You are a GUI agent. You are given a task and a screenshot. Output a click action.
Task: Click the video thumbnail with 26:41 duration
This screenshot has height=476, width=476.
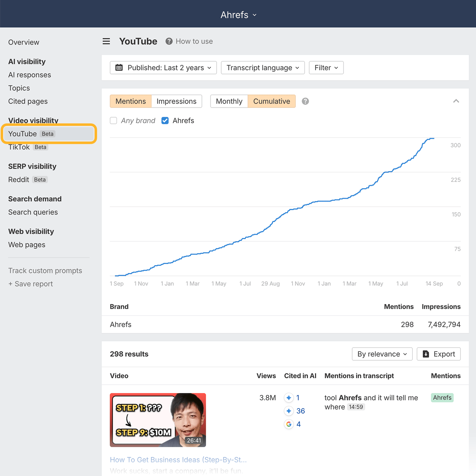click(x=158, y=420)
